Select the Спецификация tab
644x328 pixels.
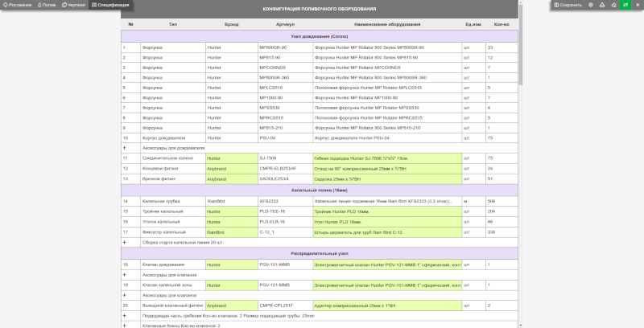pyautogui.click(x=111, y=5)
